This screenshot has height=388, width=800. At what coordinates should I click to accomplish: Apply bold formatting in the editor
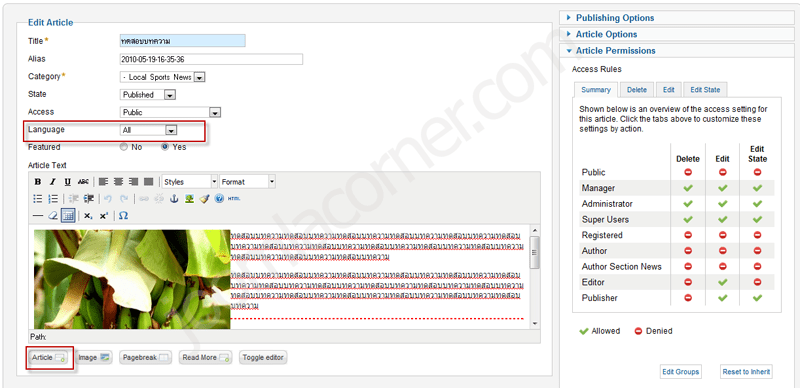click(38, 182)
